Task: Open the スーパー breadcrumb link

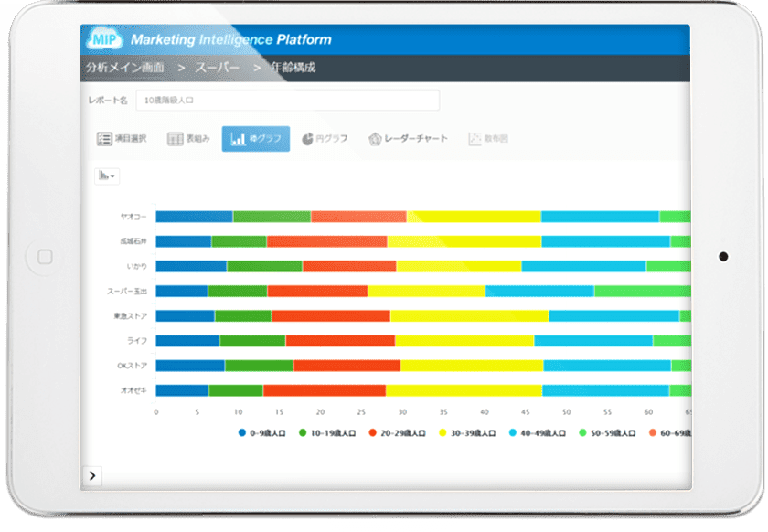Action: [218, 68]
